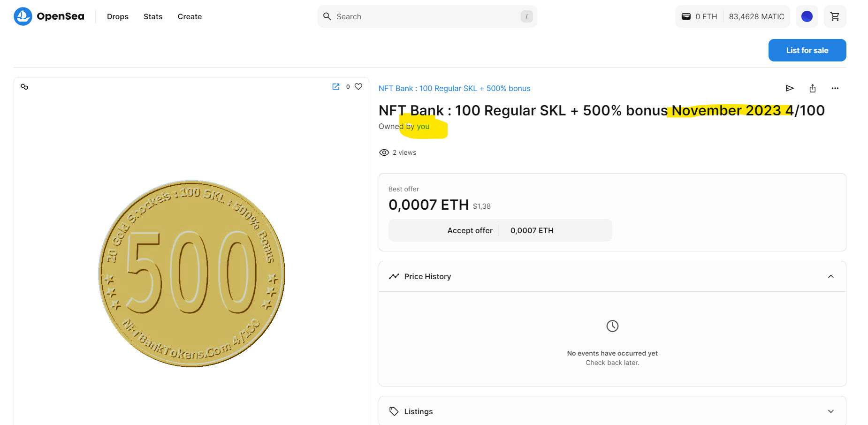Click the OpenSea logo
Screen dimensions: 868x425
[49, 16]
